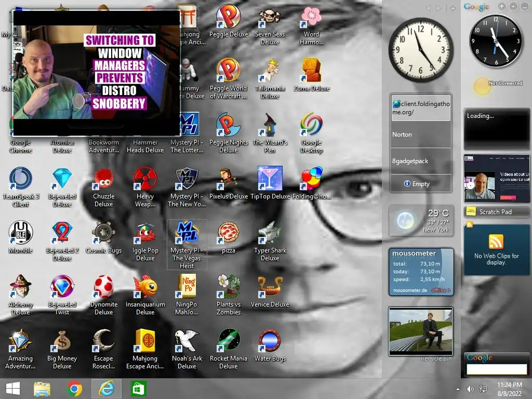Open File Explorer from the taskbar

[42, 389]
